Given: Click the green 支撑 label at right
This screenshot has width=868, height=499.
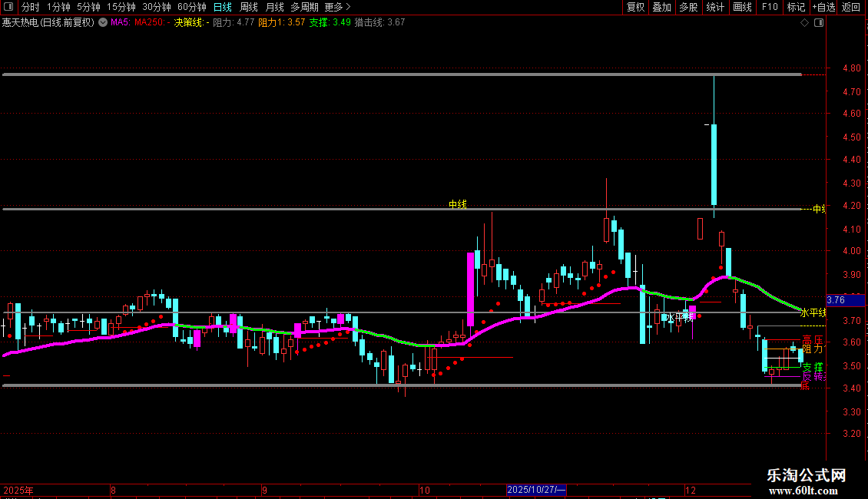Looking at the screenshot, I should click(x=813, y=367).
